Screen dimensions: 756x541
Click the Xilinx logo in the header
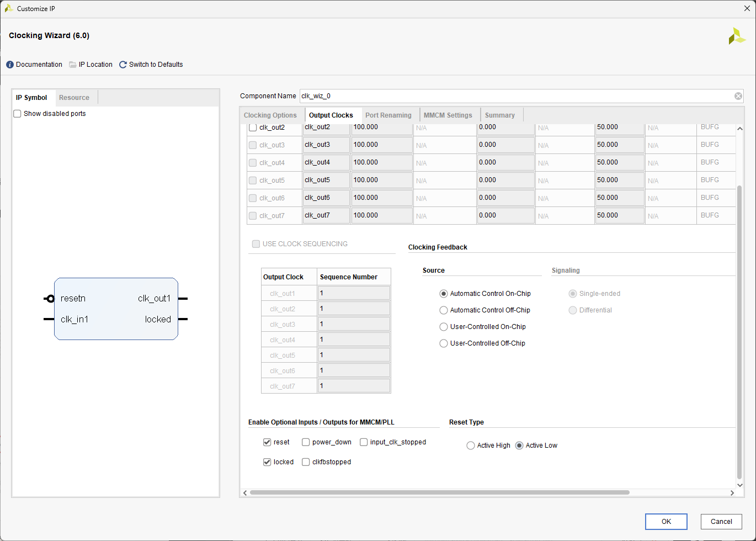(737, 36)
